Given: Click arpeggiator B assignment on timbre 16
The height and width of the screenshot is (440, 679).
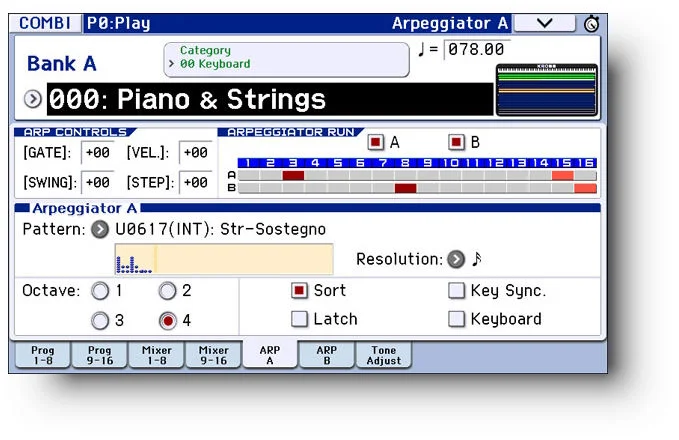Looking at the screenshot, I should (585, 188).
